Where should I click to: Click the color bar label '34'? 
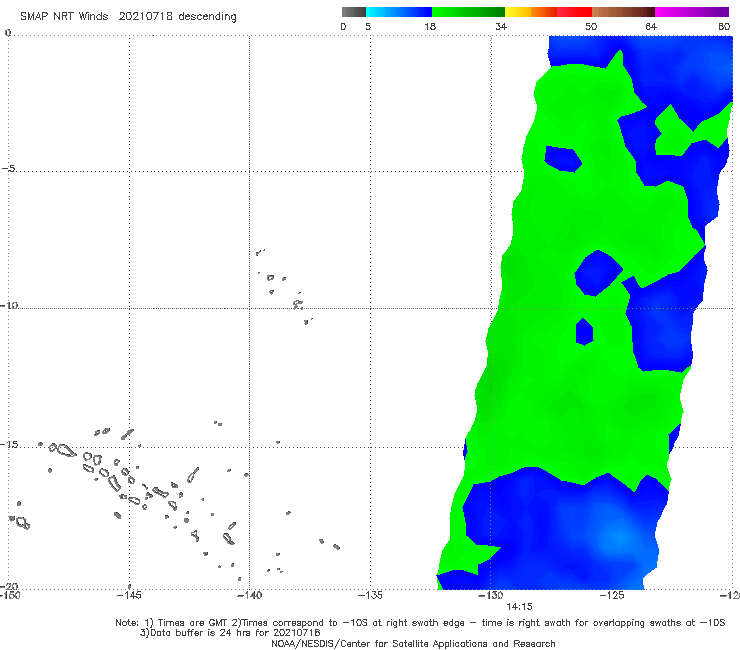pos(501,26)
